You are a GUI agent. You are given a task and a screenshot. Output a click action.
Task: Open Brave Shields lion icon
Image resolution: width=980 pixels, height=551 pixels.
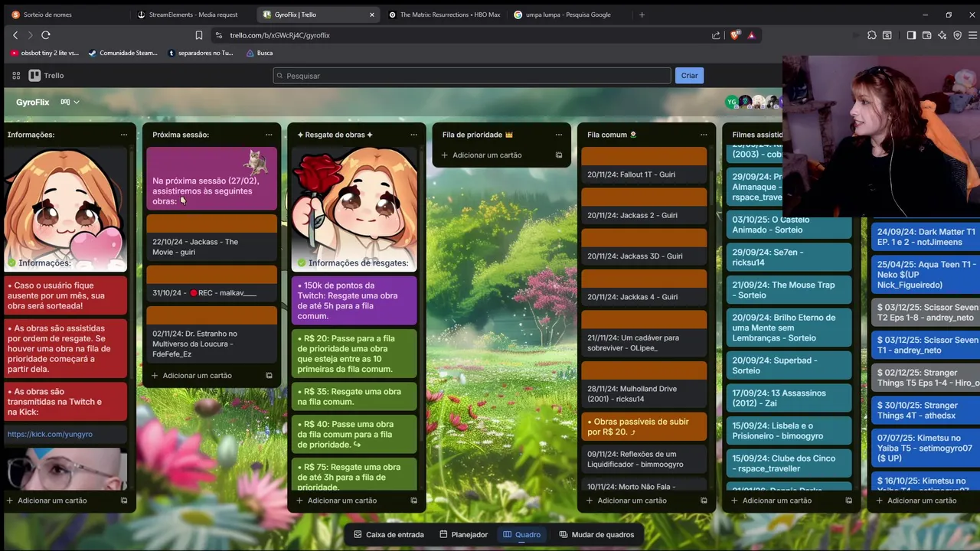pyautogui.click(x=735, y=35)
